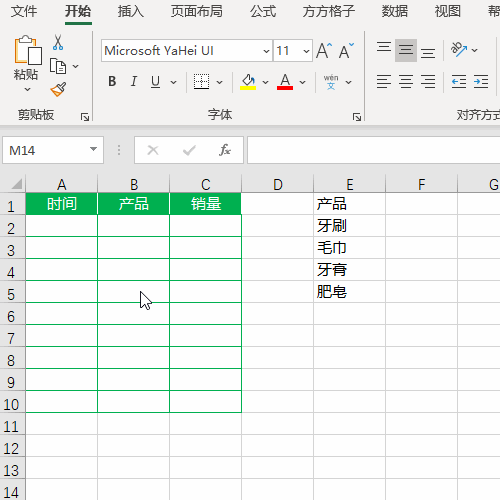The image size is (500, 500).
Task: Switch to the 视图 tab
Action: [x=448, y=11]
